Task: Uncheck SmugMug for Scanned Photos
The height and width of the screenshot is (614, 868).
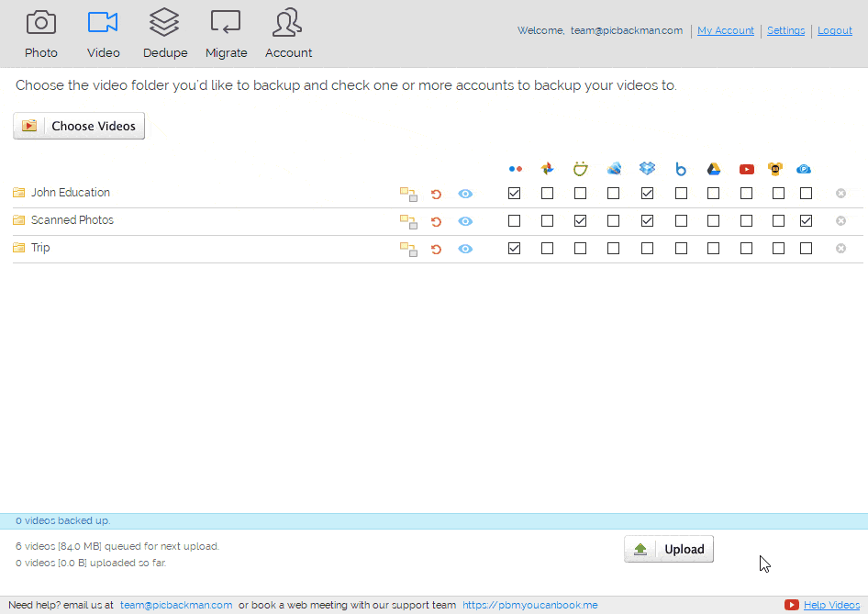Action: (x=581, y=221)
